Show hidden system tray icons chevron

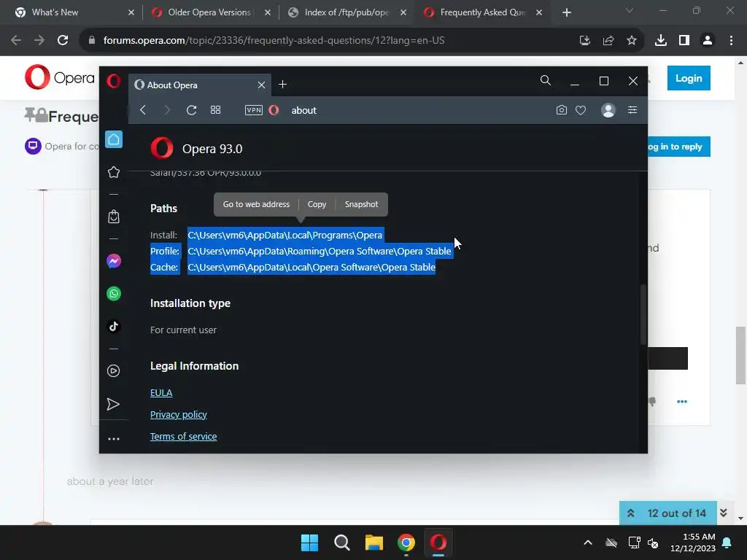point(588,542)
